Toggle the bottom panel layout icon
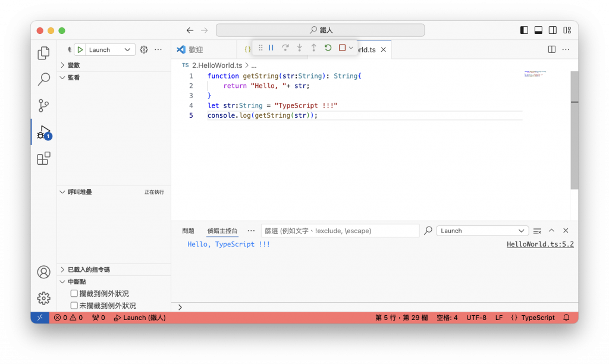The height and width of the screenshot is (364, 609). click(538, 30)
